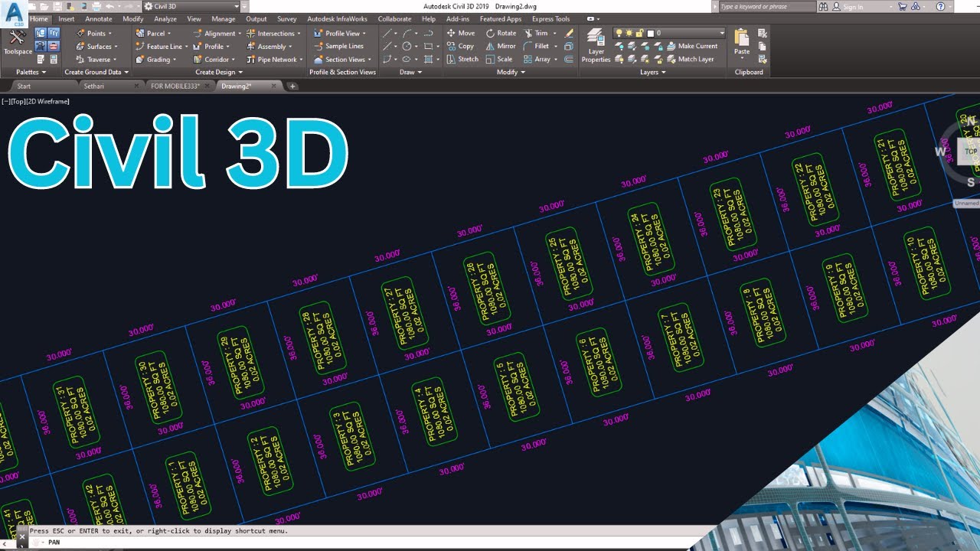Open the Express Tools ribbon tab

tap(551, 19)
